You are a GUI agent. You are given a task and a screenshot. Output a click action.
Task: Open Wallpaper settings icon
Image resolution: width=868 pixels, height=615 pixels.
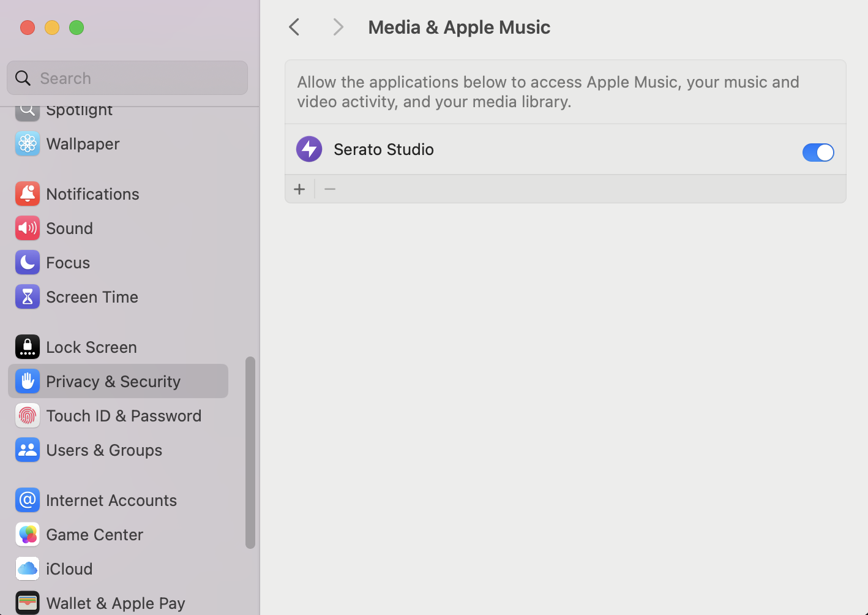tap(28, 143)
